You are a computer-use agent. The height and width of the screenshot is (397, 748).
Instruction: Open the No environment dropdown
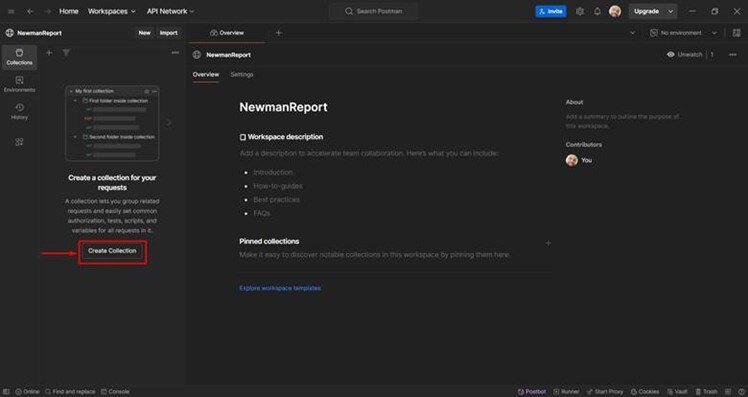click(x=683, y=33)
